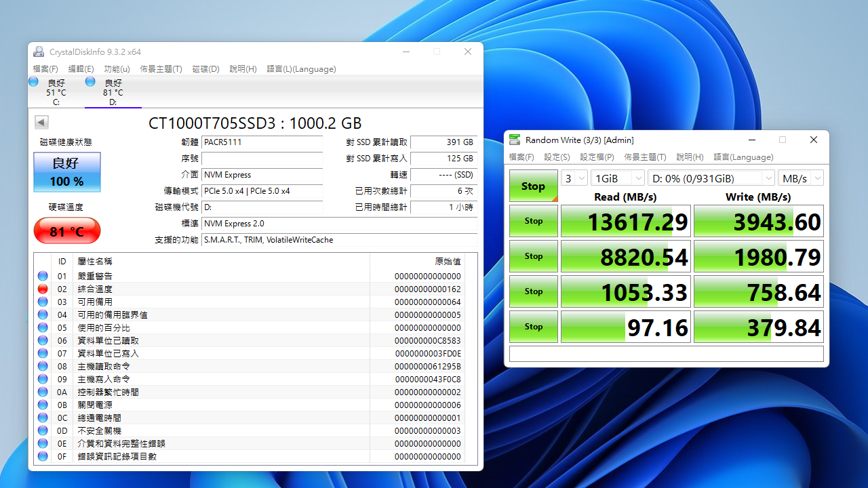Click the 8820.54 read result bar

pos(626,256)
